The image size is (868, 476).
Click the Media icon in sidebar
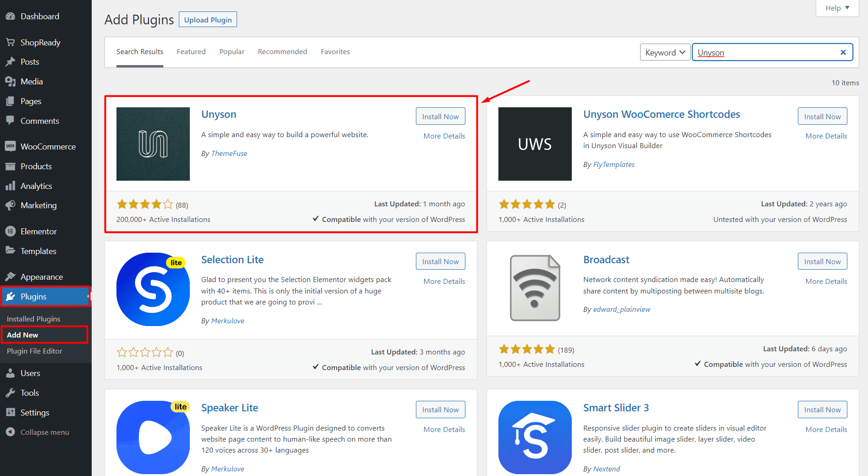click(x=10, y=82)
